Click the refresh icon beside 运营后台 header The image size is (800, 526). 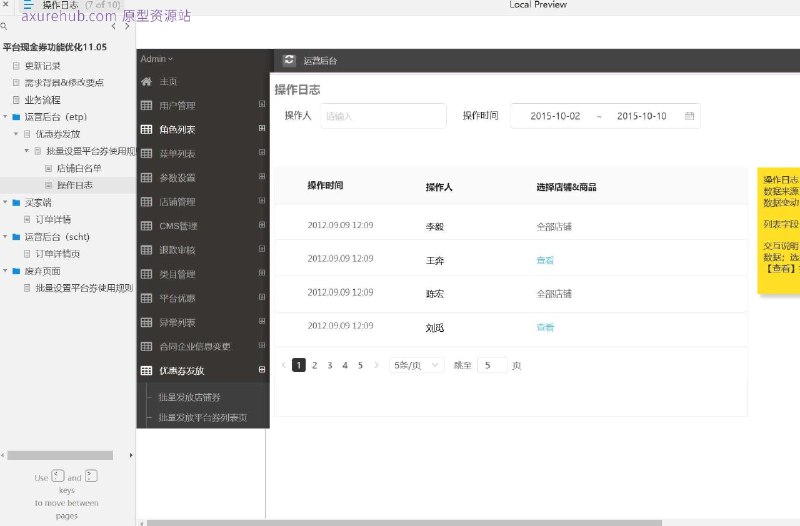(x=289, y=60)
